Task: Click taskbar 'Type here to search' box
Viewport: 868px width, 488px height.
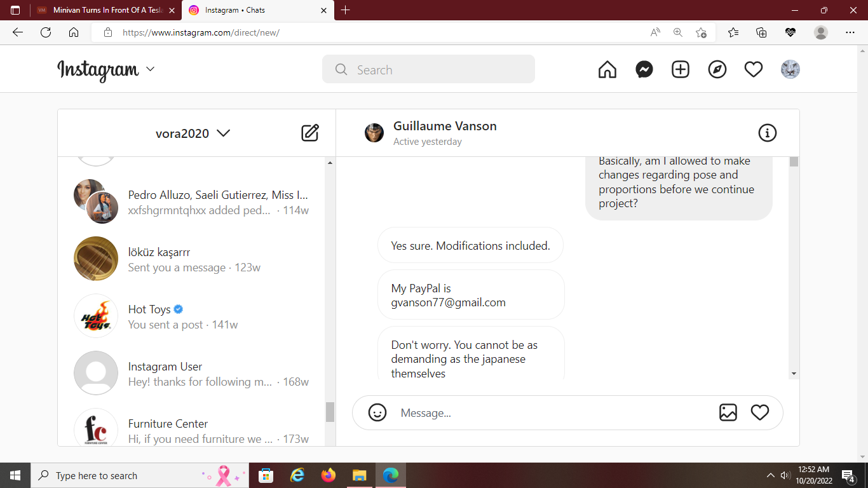Action: coord(140,475)
